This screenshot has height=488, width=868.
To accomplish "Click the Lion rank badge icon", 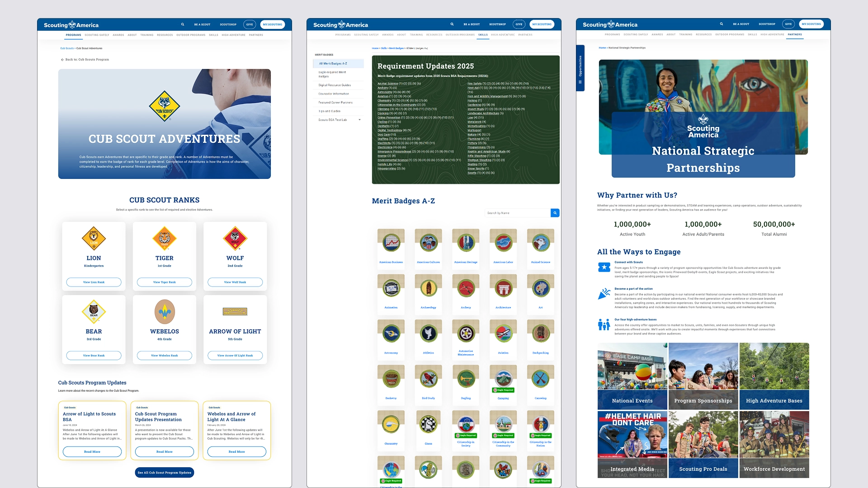I will 94,239.
